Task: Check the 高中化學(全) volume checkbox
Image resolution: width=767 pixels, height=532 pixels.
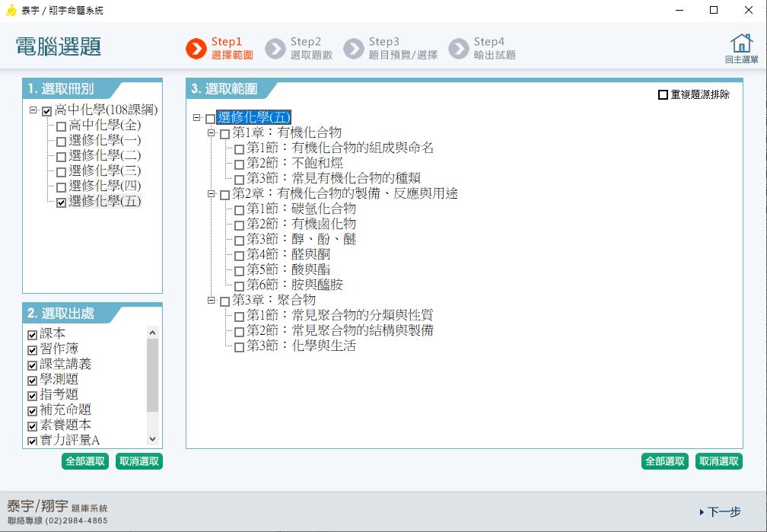Action: 61,127
